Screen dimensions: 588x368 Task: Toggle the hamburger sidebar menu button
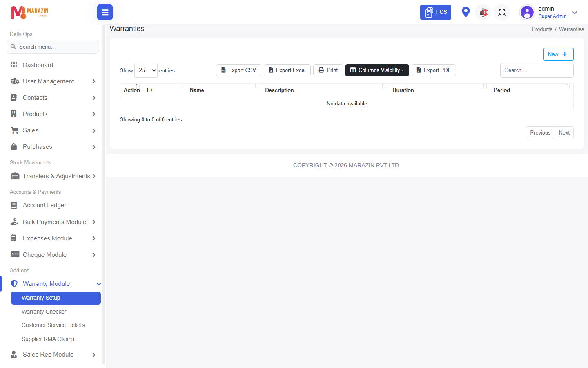(105, 12)
